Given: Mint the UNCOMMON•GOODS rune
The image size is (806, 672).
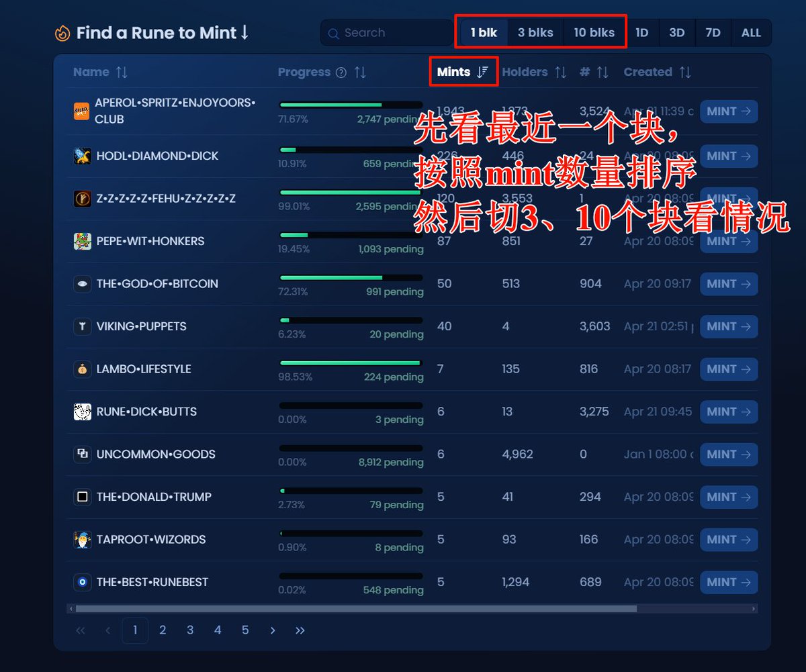Looking at the screenshot, I should [729, 454].
